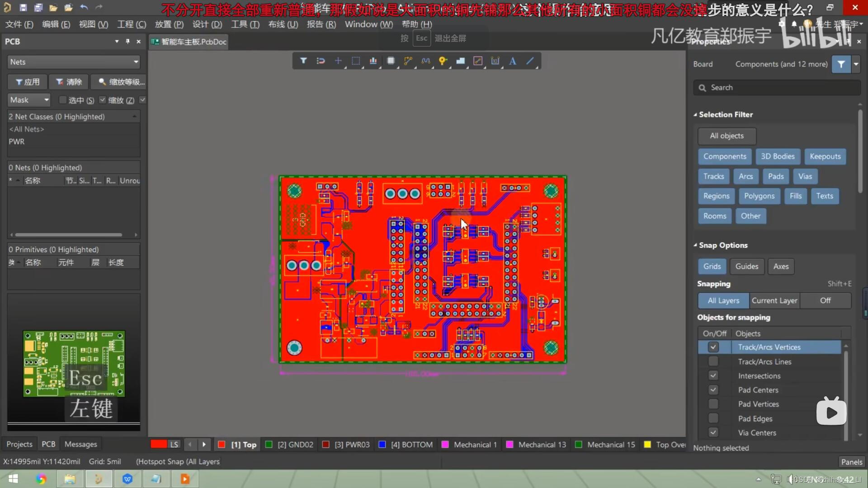Open the Snapping magnet tool
This screenshot has height=488, width=868.
pyautogui.click(x=321, y=61)
